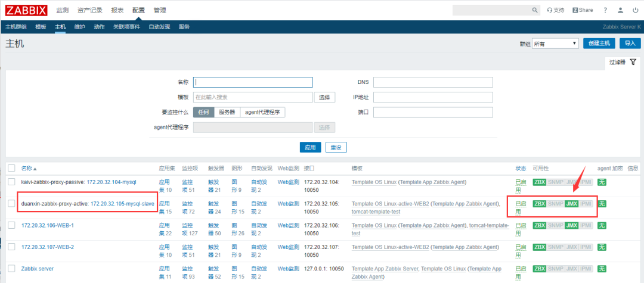
Task: Open the user profile icon
Action: tap(621, 10)
